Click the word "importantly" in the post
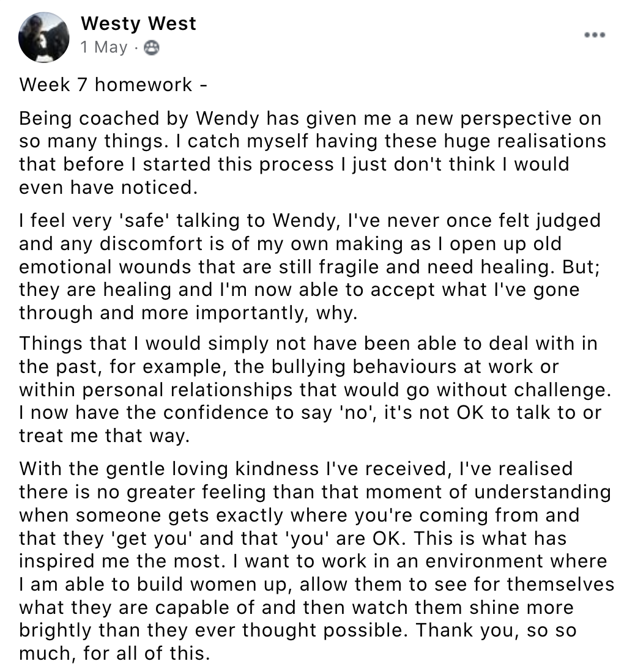The height and width of the screenshot is (672, 635). point(251,313)
